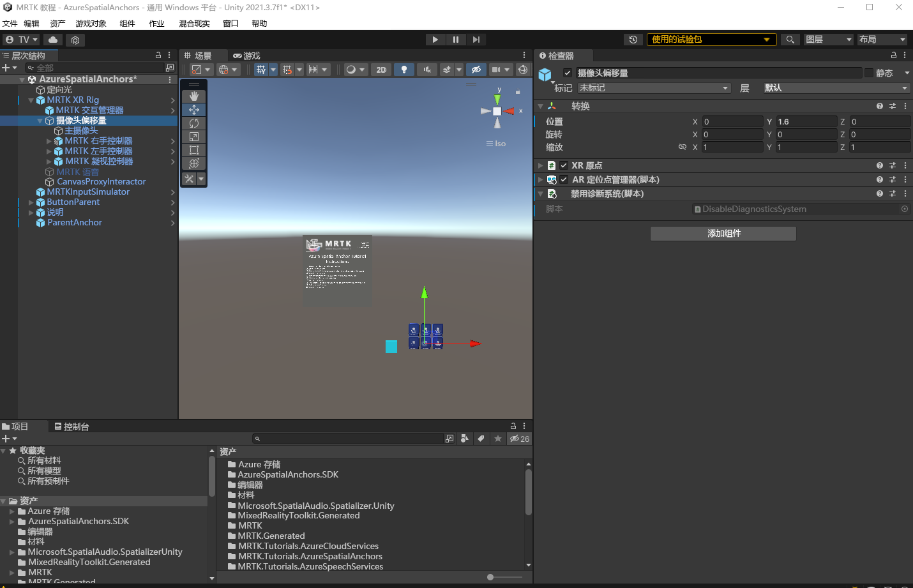This screenshot has height=588, width=913.
Task: Open XR 原点 component preset icon
Action: tap(893, 165)
